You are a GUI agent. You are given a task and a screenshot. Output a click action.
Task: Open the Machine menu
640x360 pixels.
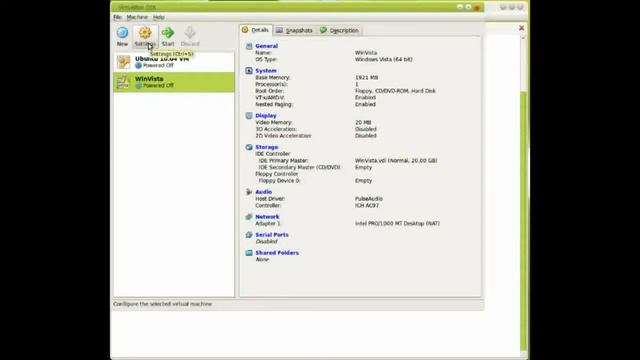pyautogui.click(x=137, y=17)
